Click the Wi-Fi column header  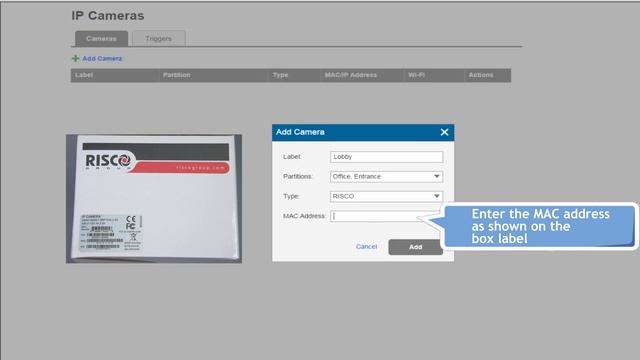coord(416,75)
